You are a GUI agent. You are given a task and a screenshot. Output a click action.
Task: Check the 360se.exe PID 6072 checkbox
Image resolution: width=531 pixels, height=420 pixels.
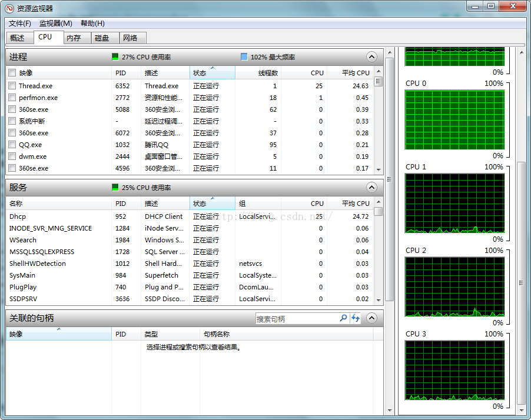pyautogui.click(x=12, y=133)
